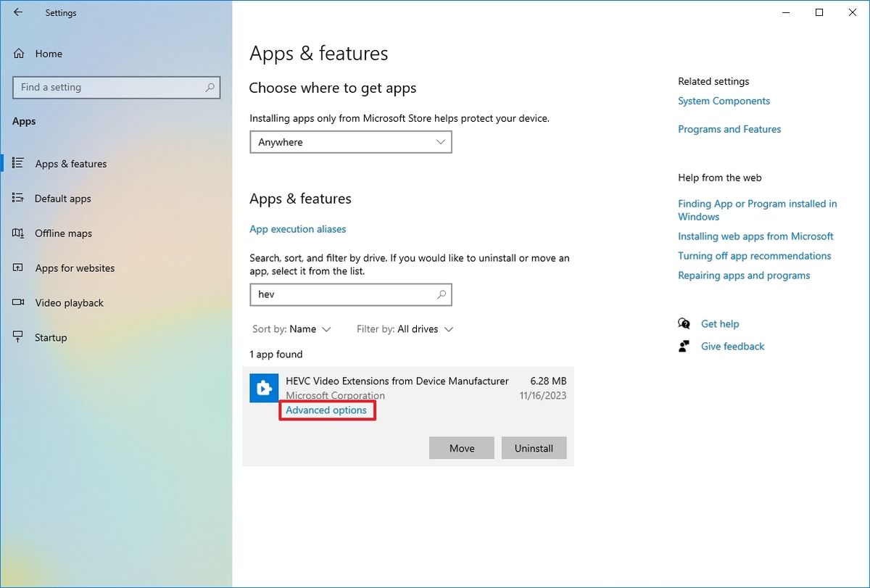The height and width of the screenshot is (588, 870).
Task: Select Apps for websites in sidebar
Action: pos(75,268)
